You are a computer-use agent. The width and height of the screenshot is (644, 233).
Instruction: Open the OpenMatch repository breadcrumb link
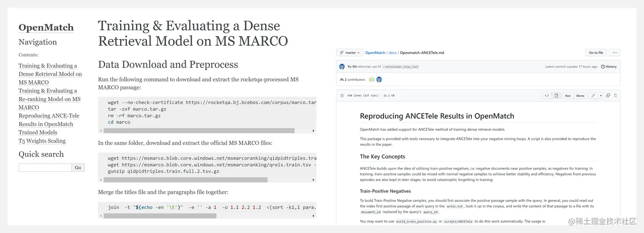click(375, 53)
